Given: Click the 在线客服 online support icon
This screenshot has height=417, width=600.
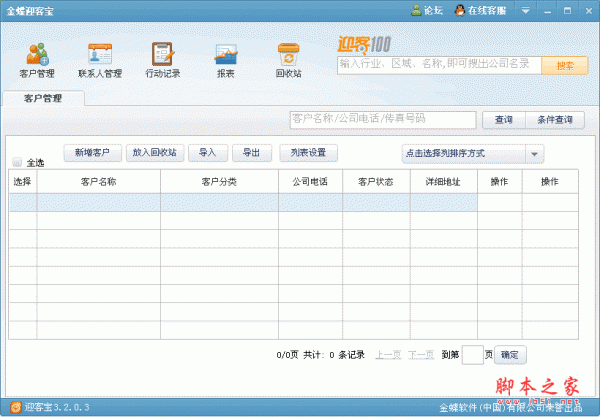Looking at the screenshot, I should coord(460,11).
